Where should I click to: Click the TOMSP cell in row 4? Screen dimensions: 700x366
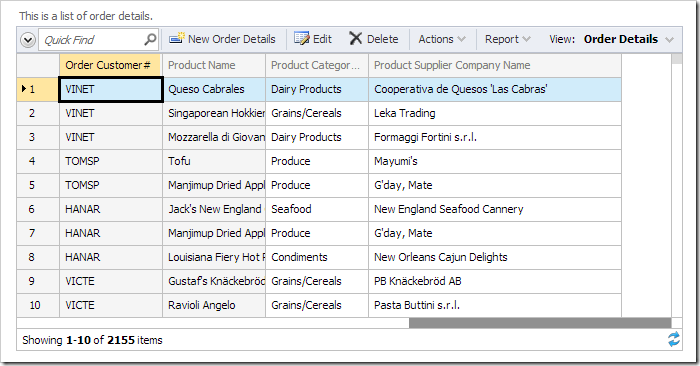[111, 161]
